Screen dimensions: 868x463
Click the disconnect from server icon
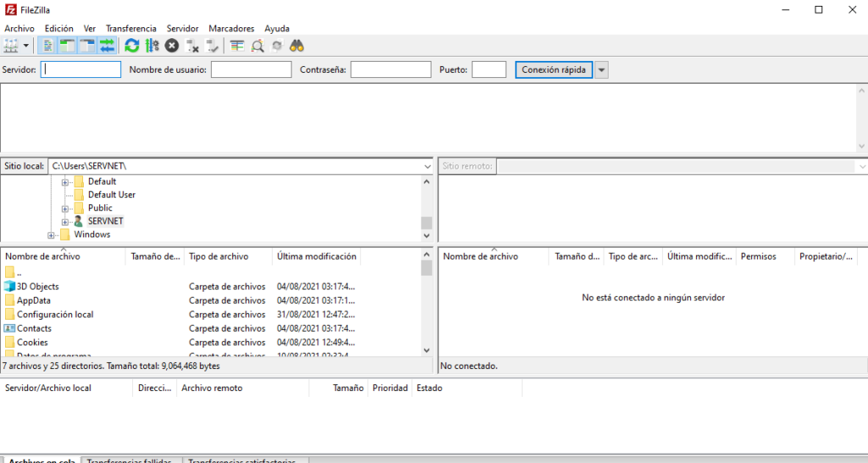tap(192, 45)
